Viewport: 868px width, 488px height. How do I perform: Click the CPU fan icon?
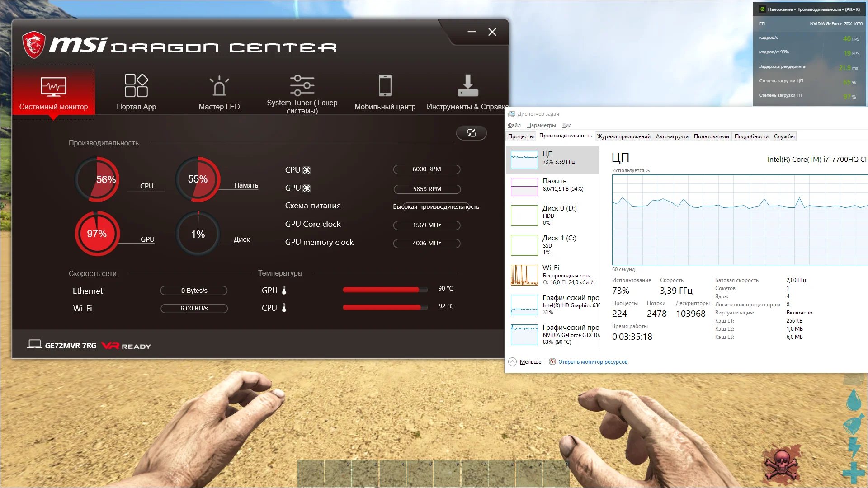point(307,170)
